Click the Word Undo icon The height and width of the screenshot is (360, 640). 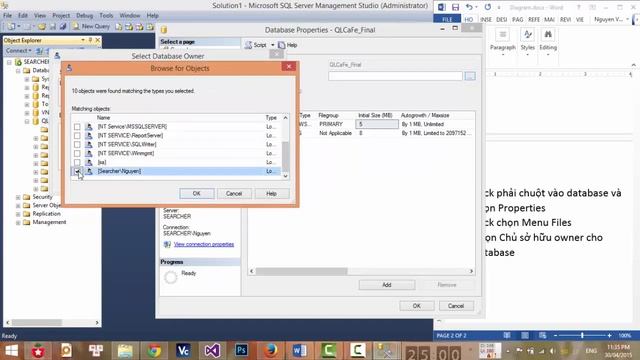click(x=469, y=7)
